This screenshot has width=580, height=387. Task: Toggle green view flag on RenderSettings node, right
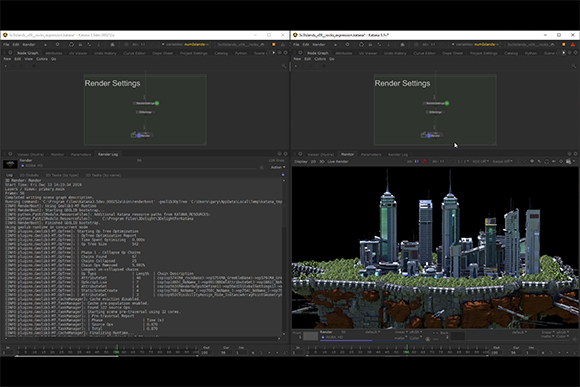coord(447,103)
